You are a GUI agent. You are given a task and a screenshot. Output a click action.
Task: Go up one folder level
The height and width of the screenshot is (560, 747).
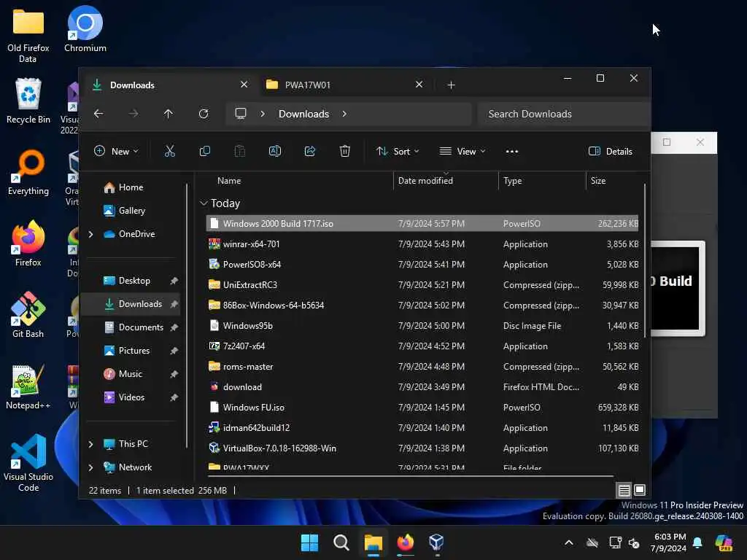[169, 114]
